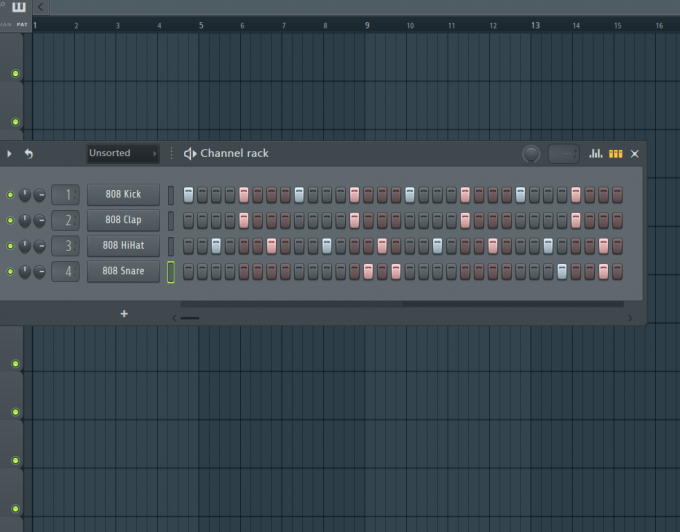Select the green 808 Snare channel selector
This screenshot has height=532, width=680.
(x=171, y=272)
